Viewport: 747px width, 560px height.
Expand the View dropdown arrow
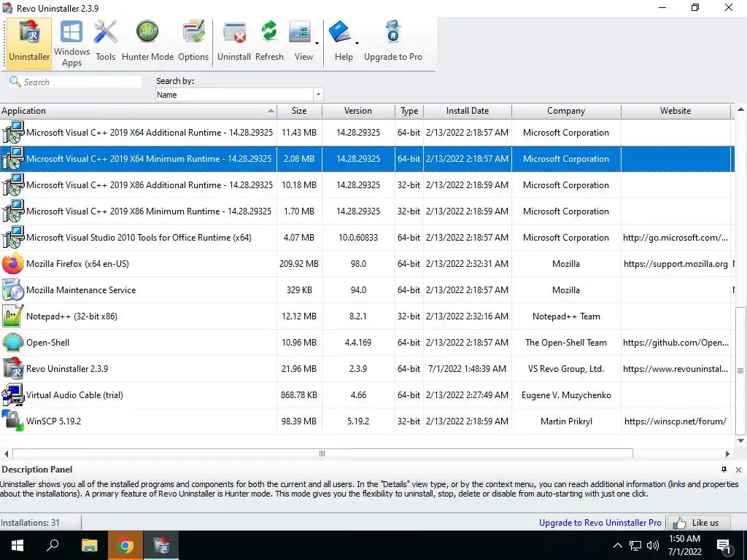pos(317,43)
